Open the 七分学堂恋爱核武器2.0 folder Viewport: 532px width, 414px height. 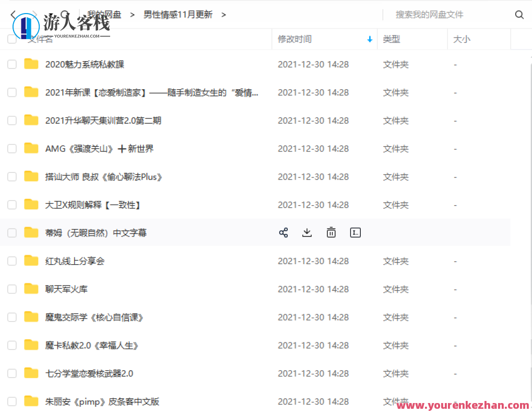pos(89,373)
